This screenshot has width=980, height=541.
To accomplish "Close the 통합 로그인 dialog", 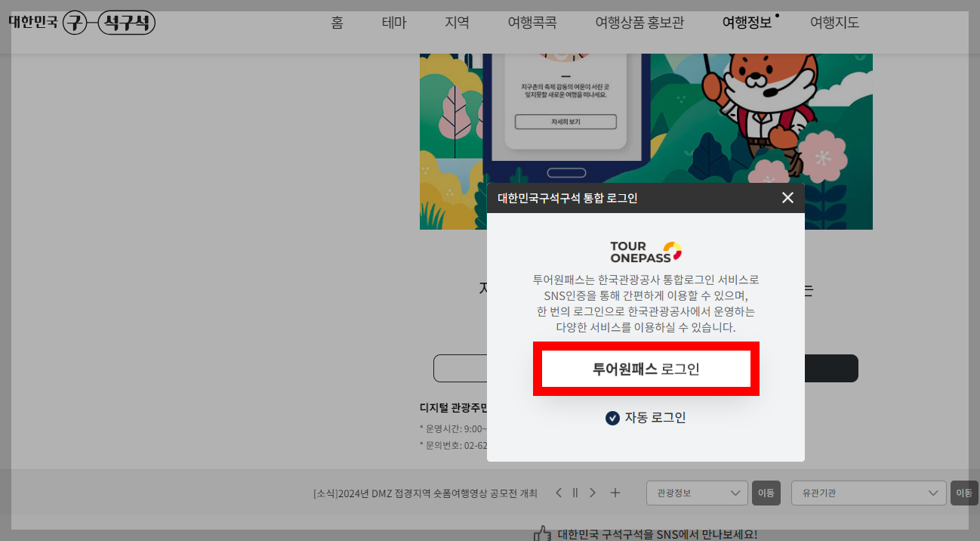I will [787, 198].
